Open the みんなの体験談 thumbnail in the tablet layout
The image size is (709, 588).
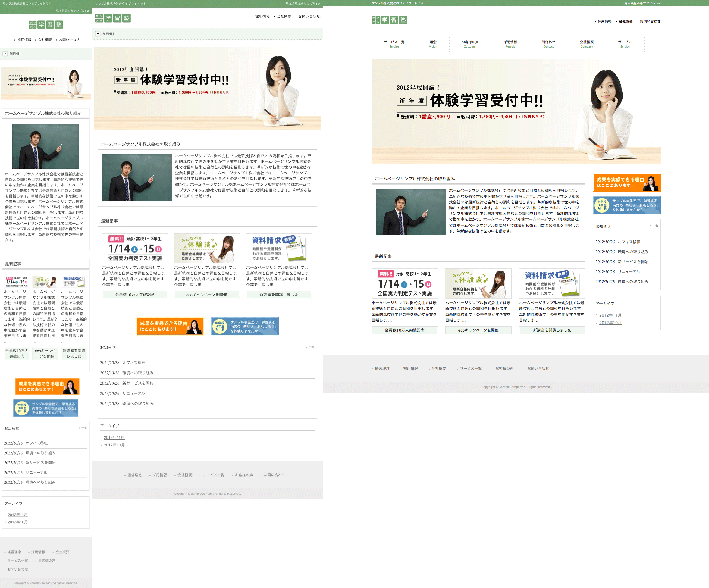tap(207, 249)
